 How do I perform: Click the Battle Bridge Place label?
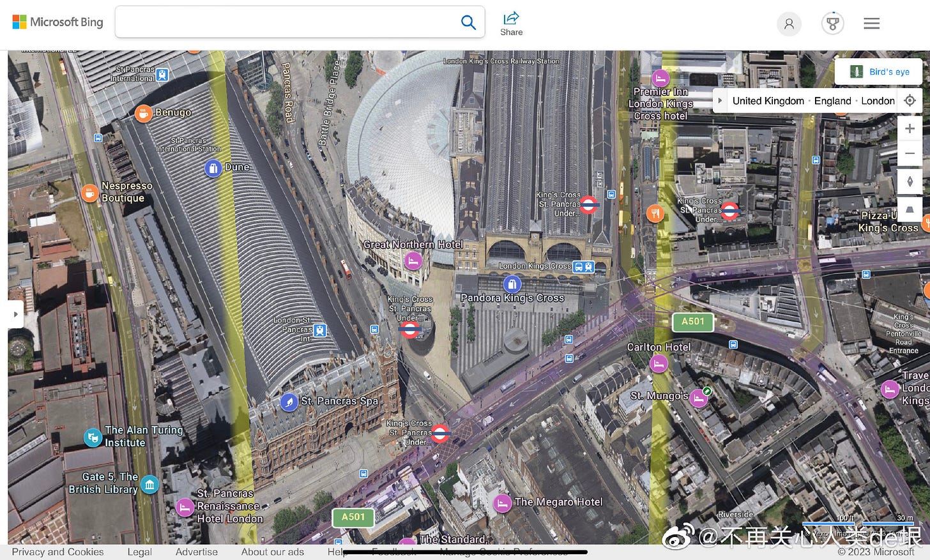pos(330,102)
